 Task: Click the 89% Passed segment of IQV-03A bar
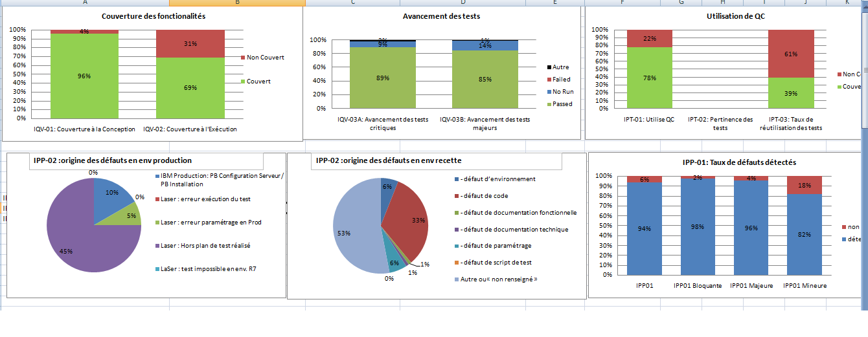click(x=382, y=78)
